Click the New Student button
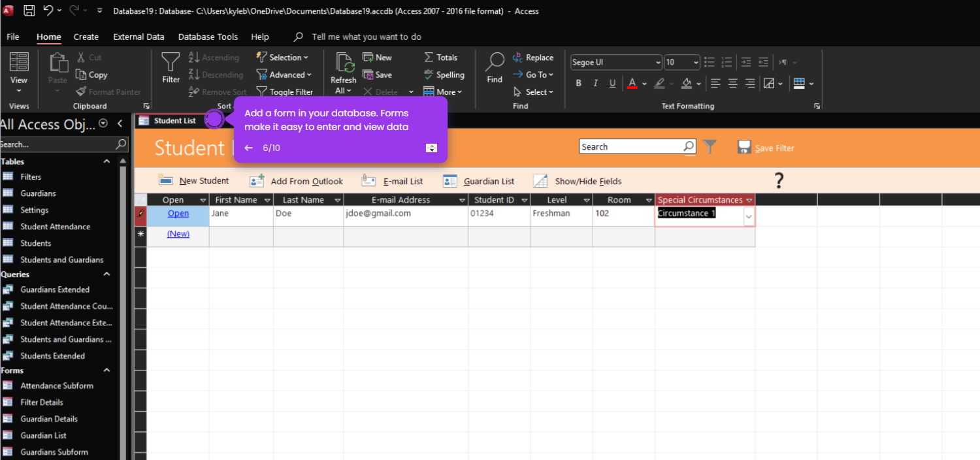The height and width of the screenshot is (460, 980). coord(194,181)
